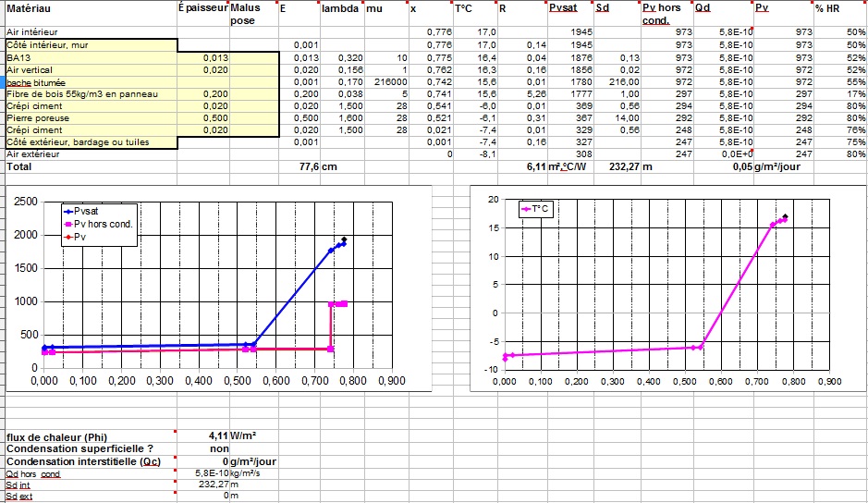Viewport: 868px width, 503px height.
Task: Select the 'BA13' material cell
Action: (92, 57)
